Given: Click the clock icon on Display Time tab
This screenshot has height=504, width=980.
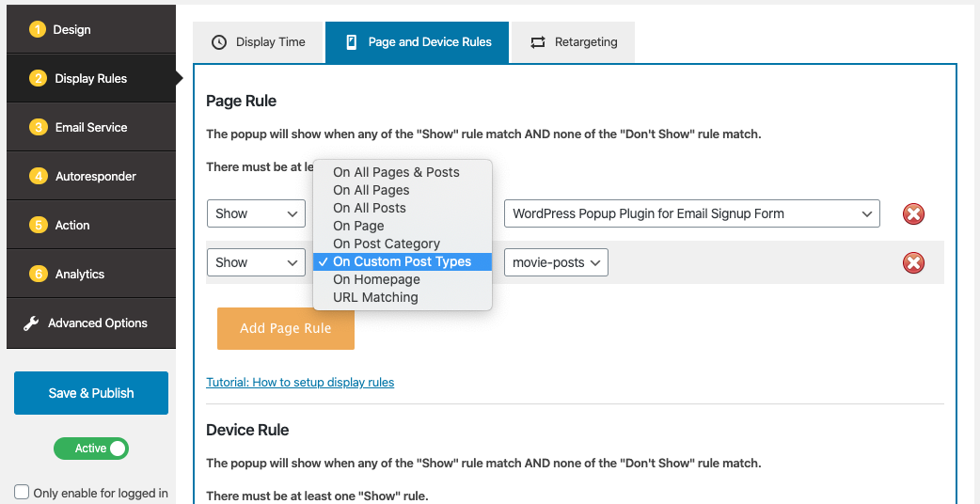Looking at the screenshot, I should [219, 42].
